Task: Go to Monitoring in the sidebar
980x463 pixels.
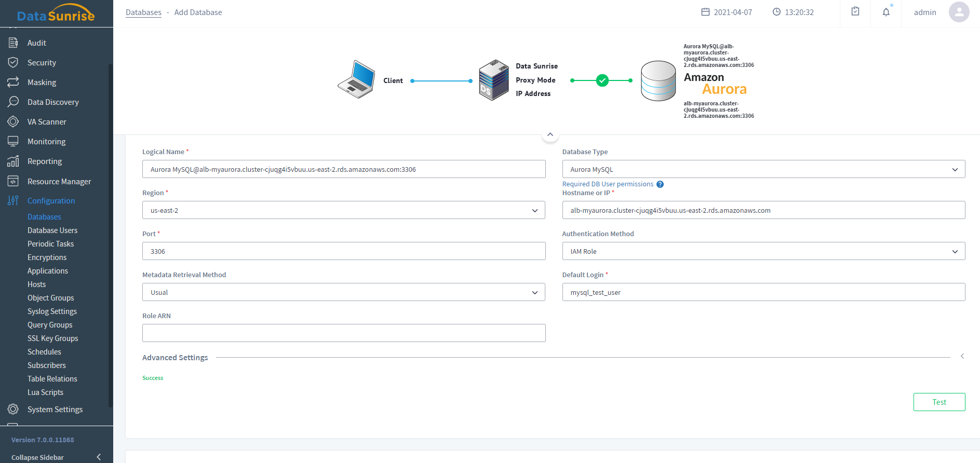Action: [x=46, y=142]
